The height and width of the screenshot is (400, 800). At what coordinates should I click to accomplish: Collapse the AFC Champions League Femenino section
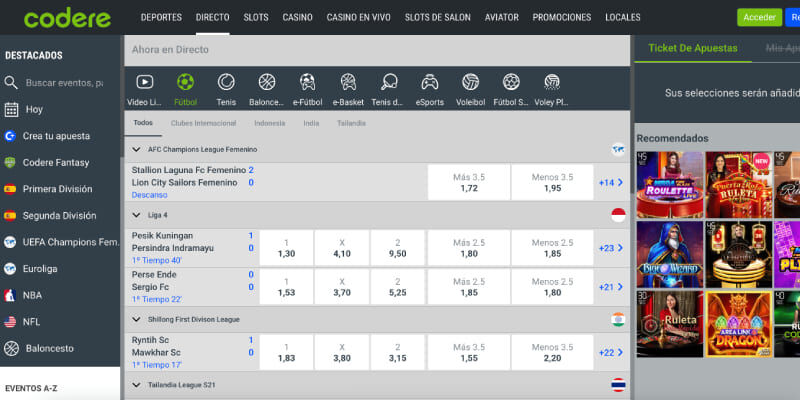point(137,149)
